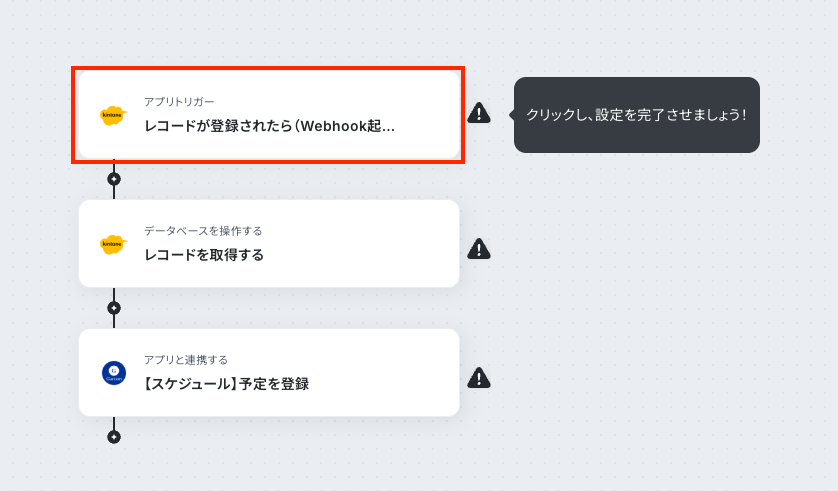Click the アプリトリガー label text

179,102
